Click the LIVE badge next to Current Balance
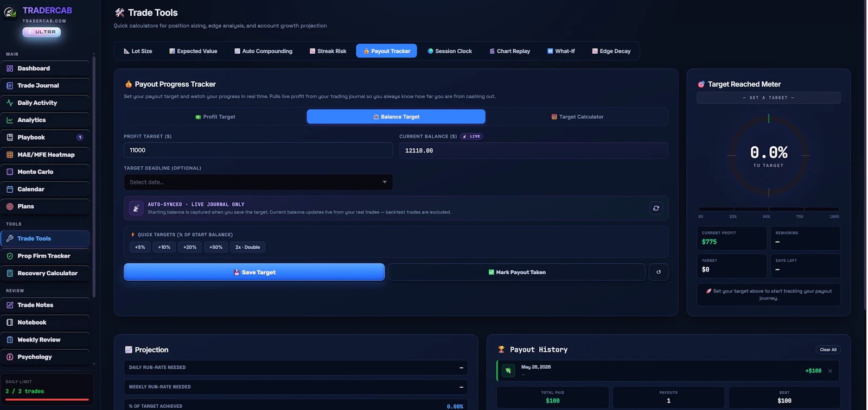The height and width of the screenshot is (410, 868). point(471,136)
